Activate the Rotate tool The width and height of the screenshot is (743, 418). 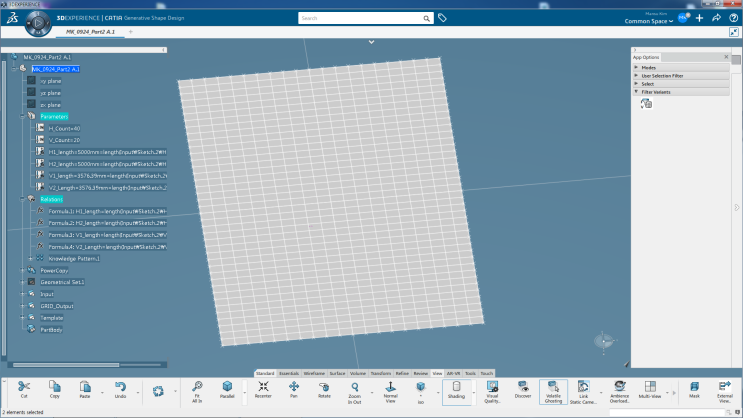(324, 390)
